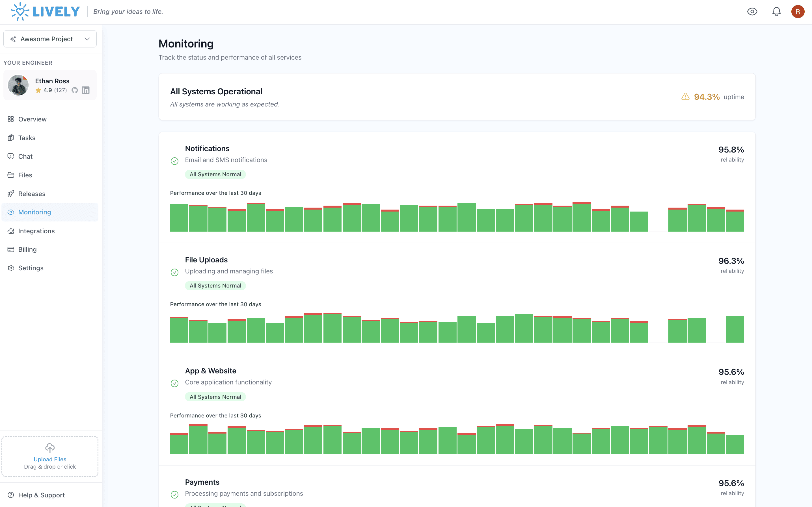
Task: Click the Upload Files link
Action: click(50, 459)
